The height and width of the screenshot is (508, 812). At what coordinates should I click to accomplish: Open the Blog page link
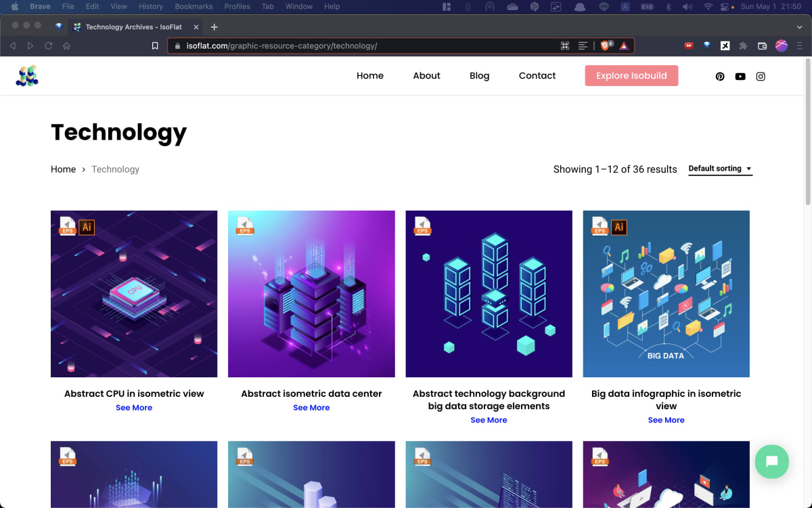pyautogui.click(x=479, y=76)
